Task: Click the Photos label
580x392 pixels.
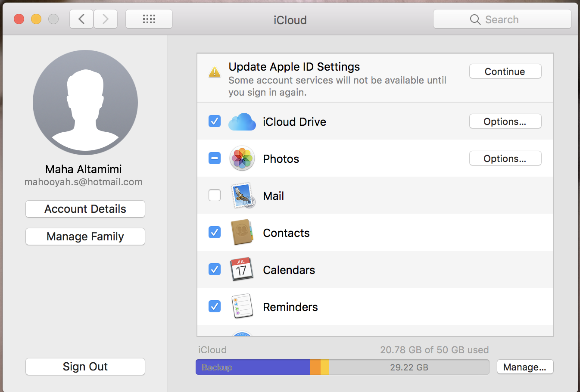Action: [281, 159]
